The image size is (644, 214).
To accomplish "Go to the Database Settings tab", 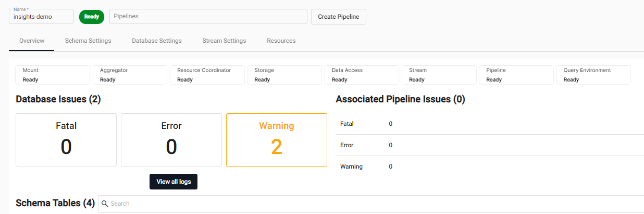I will coord(157,41).
